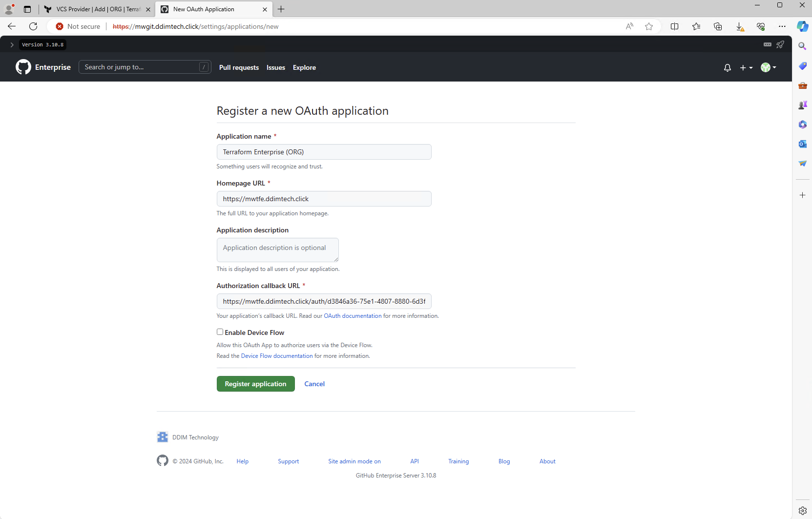Open the browser downloads panel

tap(740, 26)
